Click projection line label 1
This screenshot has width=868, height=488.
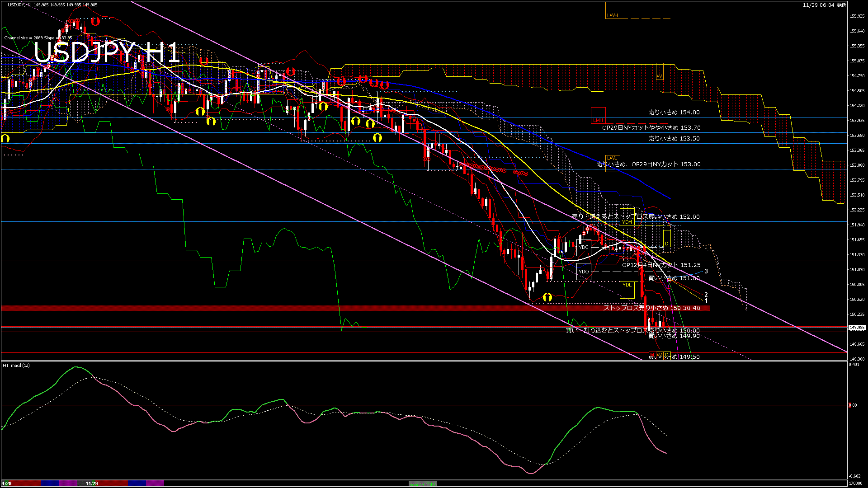point(706,300)
